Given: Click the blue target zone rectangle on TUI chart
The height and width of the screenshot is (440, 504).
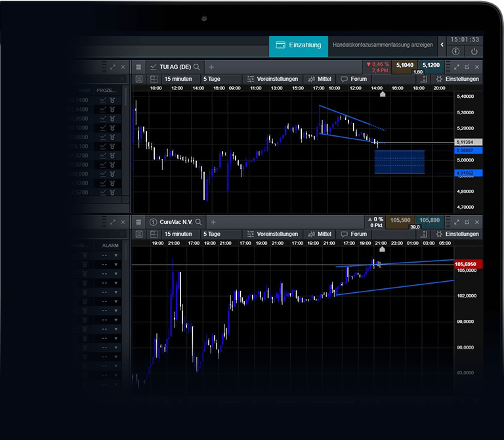Looking at the screenshot, I should [400, 162].
